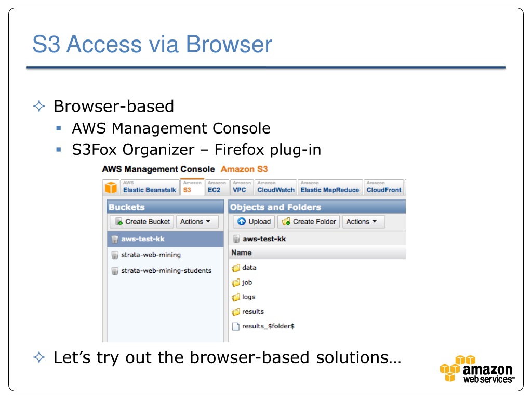Click the Buckets panel header
Screen dimensions: 532x399
coord(166,207)
